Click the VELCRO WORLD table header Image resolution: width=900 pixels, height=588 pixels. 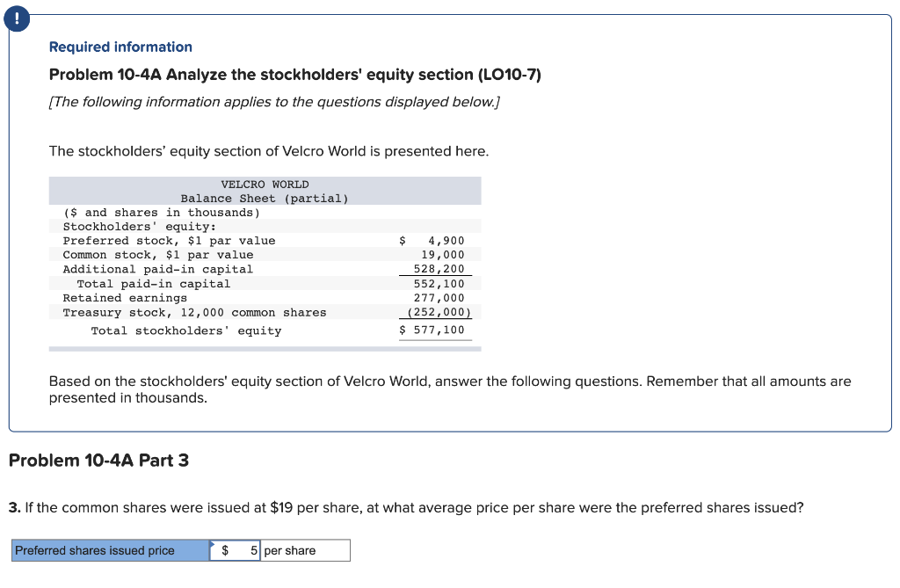(264, 184)
